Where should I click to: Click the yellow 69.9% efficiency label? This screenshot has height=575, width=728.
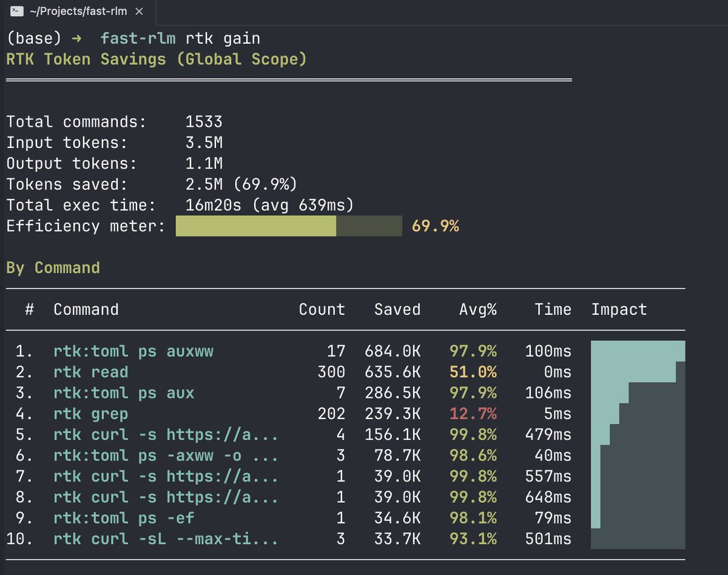click(x=435, y=226)
